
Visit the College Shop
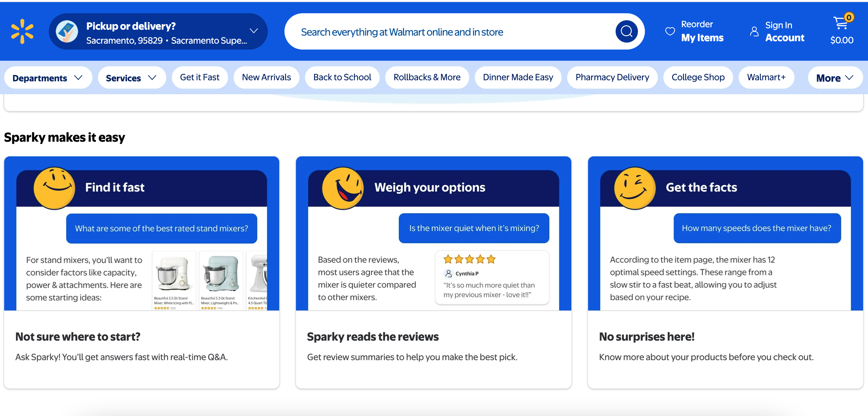pos(698,77)
